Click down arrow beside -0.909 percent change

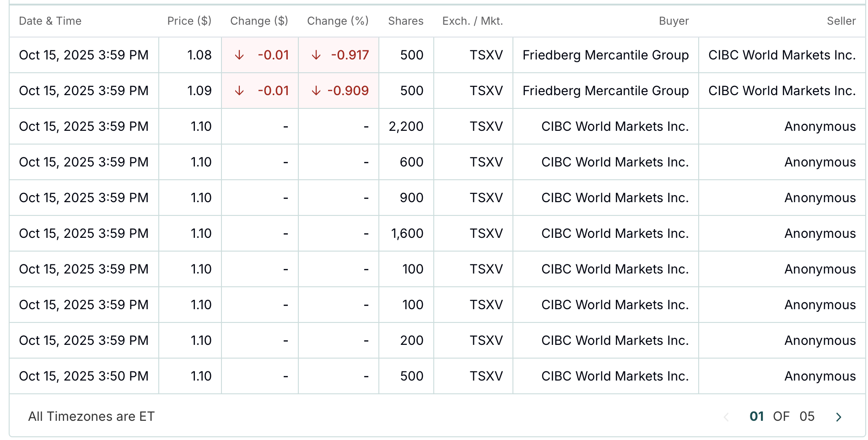(316, 91)
